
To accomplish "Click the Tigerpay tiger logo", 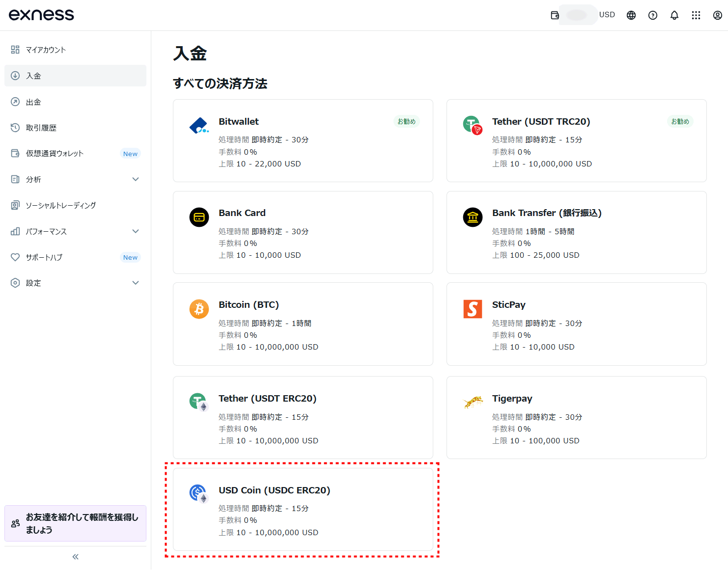I will click(473, 402).
